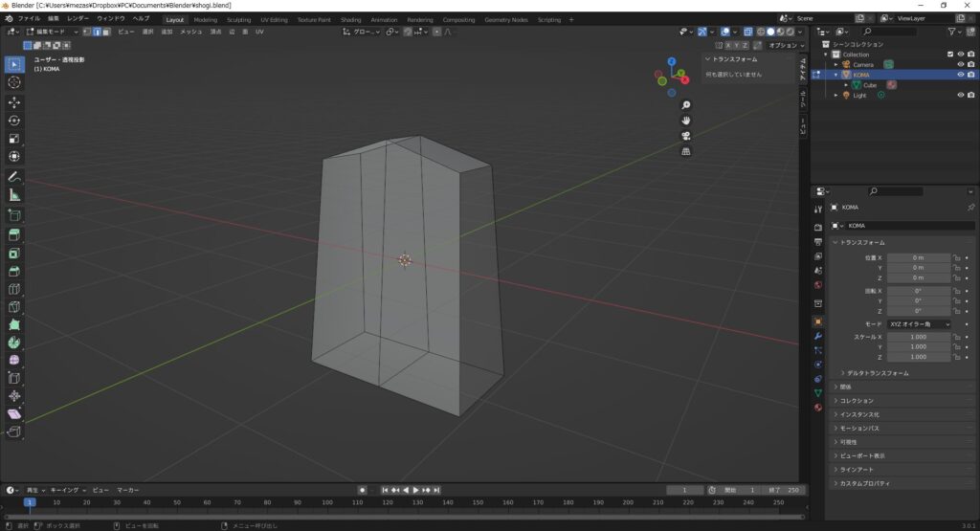Toggle Light visibility eye in outliner
This screenshot has height=531, width=980.
[x=960, y=95]
